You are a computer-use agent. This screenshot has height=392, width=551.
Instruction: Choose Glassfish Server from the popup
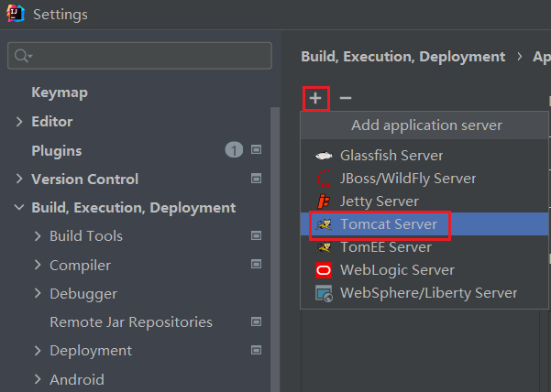[x=424, y=155]
